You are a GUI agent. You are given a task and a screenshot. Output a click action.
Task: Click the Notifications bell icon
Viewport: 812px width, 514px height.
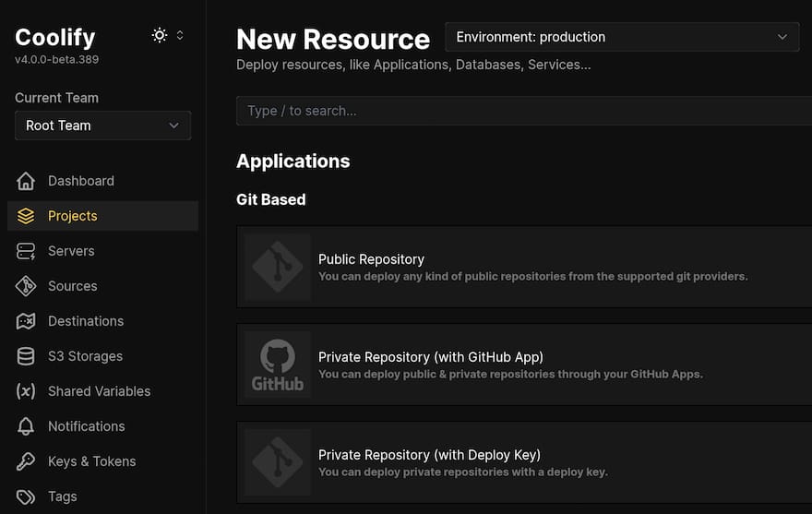(26, 426)
